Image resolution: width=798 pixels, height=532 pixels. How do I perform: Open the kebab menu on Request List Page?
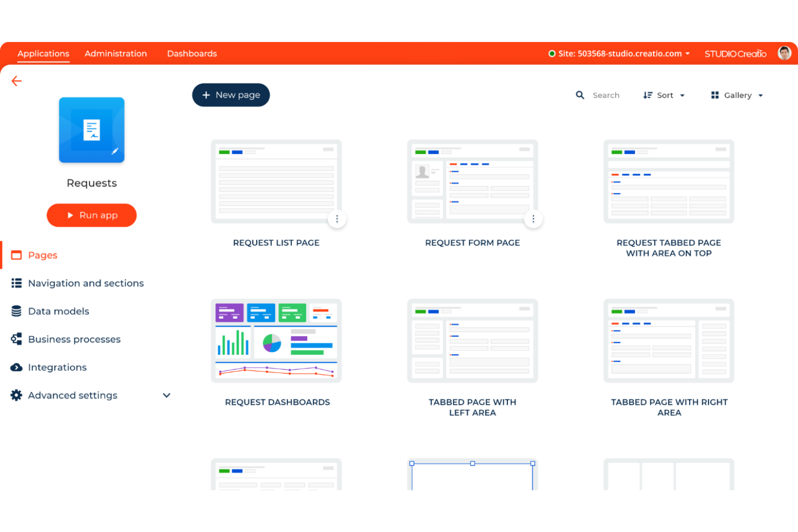(337, 219)
